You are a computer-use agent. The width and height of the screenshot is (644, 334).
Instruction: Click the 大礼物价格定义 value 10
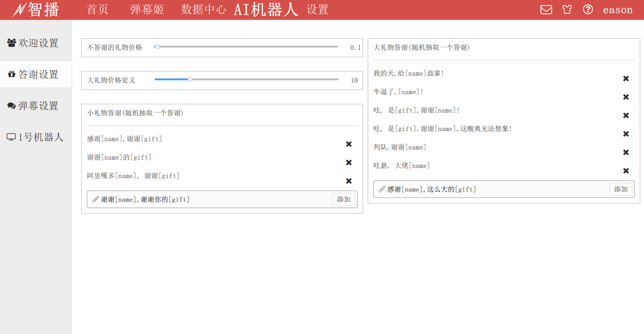click(354, 80)
